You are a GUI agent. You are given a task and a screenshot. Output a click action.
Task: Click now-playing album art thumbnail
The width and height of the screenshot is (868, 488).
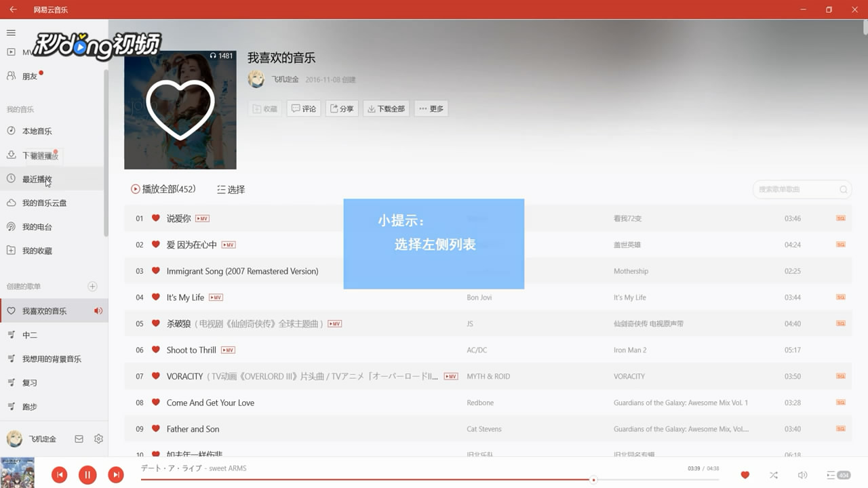[17, 473]
